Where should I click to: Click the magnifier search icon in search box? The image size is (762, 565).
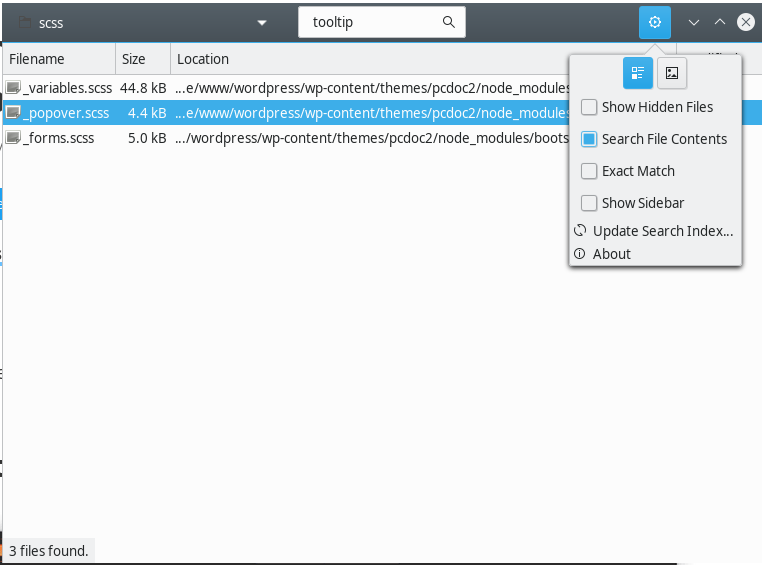point(449,22)
